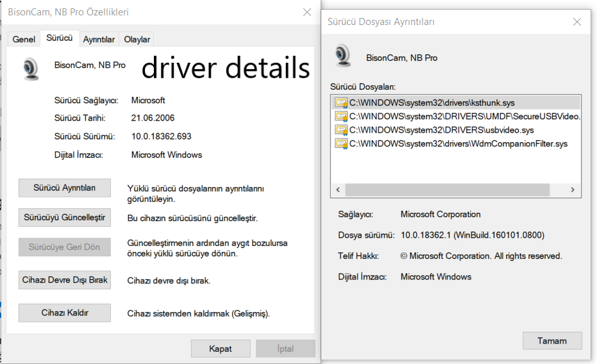Switch to the Genel tab
Screen dimensions: 597x364
[24, 39]
